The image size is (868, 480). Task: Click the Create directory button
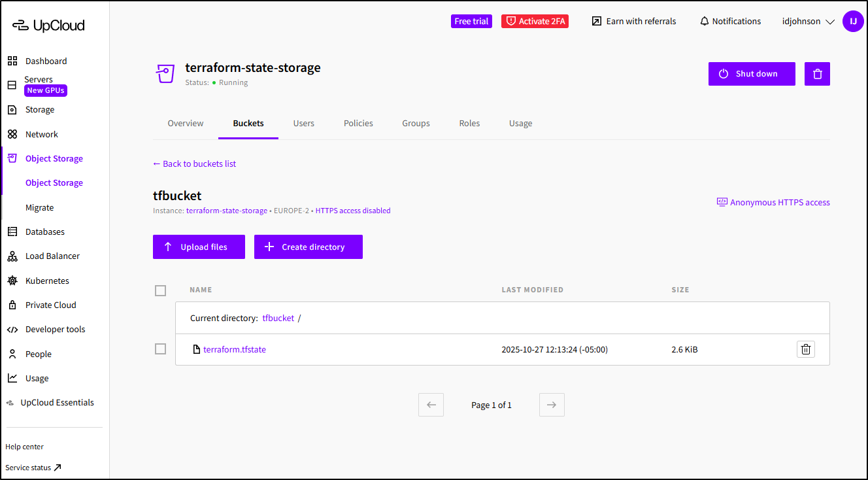pyautogui.click(x=309, y=247)
